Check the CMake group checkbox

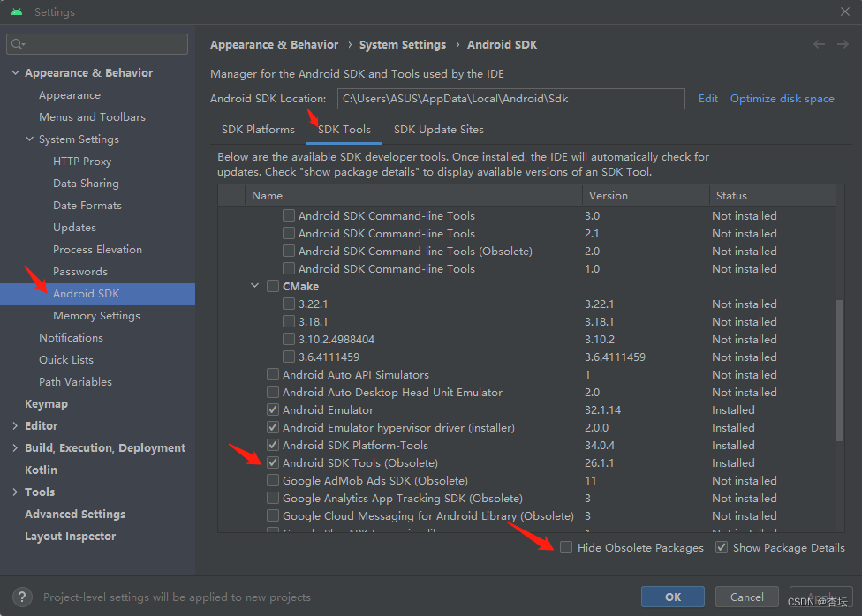[273, 286]
